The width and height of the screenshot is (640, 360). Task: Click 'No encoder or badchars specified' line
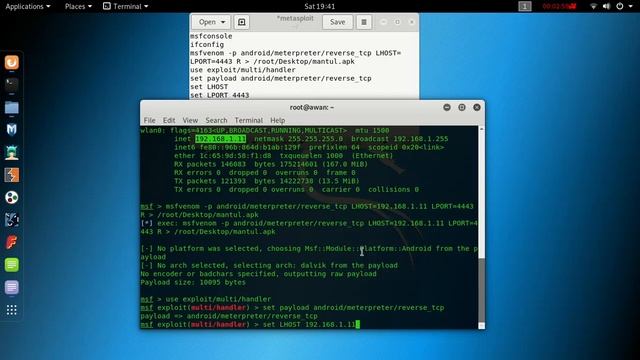coord(258,274)
